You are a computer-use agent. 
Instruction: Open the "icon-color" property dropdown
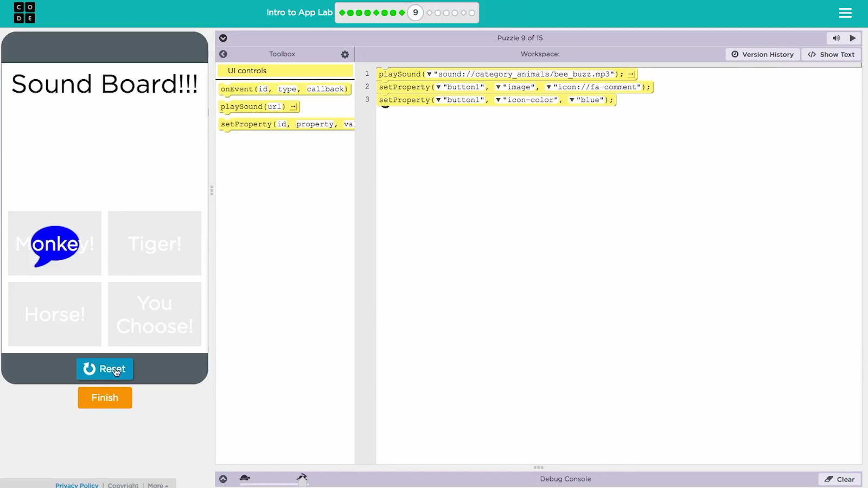click(498, 100)
